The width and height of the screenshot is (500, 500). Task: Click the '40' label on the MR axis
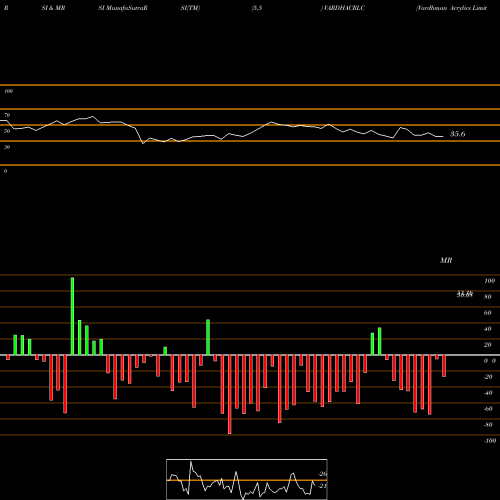[488, 329]
